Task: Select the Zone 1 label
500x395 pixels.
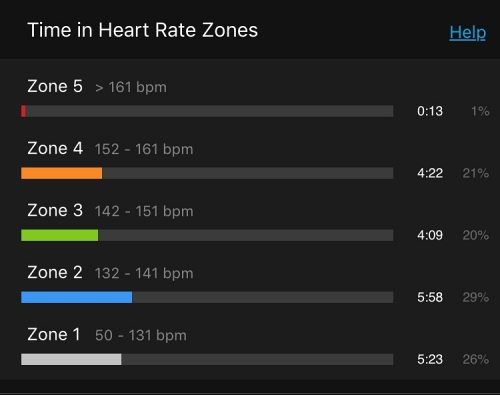Action: coord(54,334)
